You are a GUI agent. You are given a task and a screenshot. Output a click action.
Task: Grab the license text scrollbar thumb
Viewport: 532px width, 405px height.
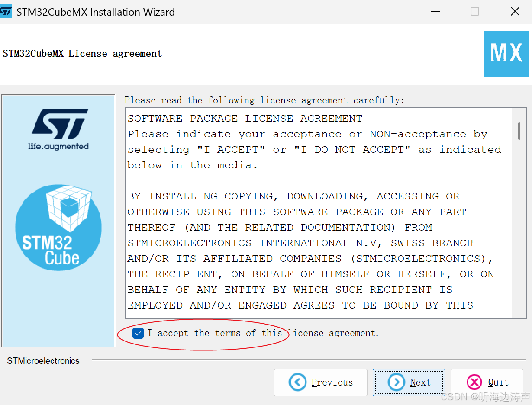pyautogui.click(x=519, y=131)
